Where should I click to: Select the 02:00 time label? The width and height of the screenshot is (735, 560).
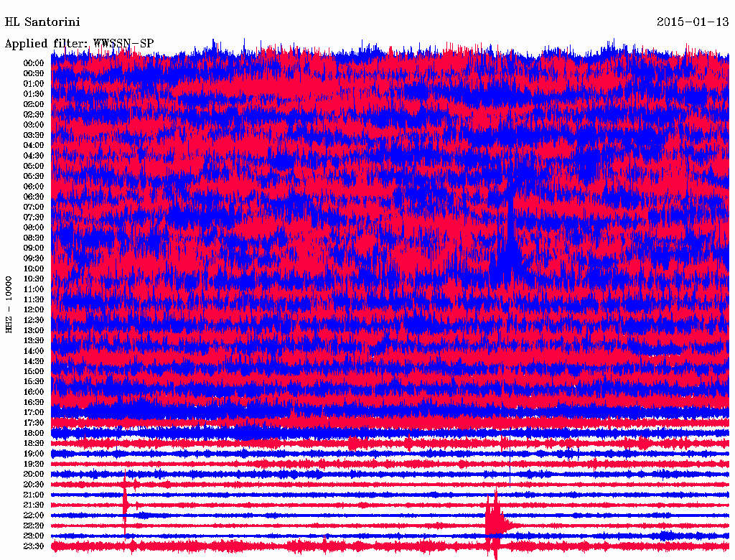point(34,104)
